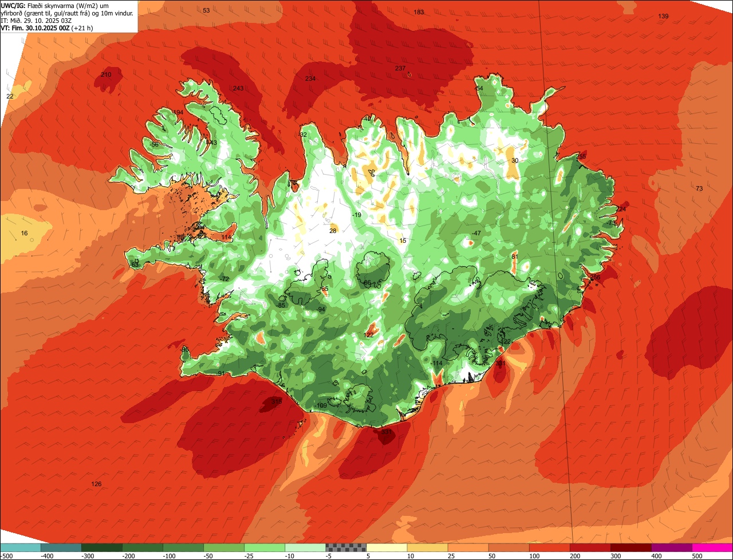Select the map value 243
This screenshot has height=560, width=733.
(x=238, y=88)
